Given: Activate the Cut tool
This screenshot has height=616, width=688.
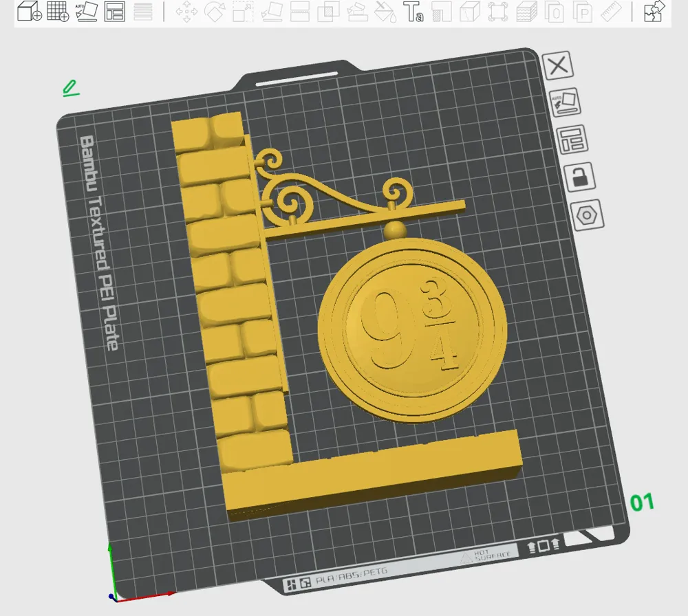Looking at the screenshot, I should [x=300, y=12].
